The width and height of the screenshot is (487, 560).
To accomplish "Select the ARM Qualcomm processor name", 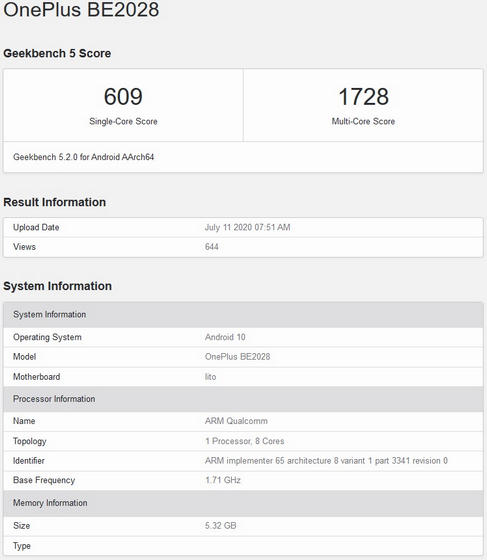I will coord(236,421).
